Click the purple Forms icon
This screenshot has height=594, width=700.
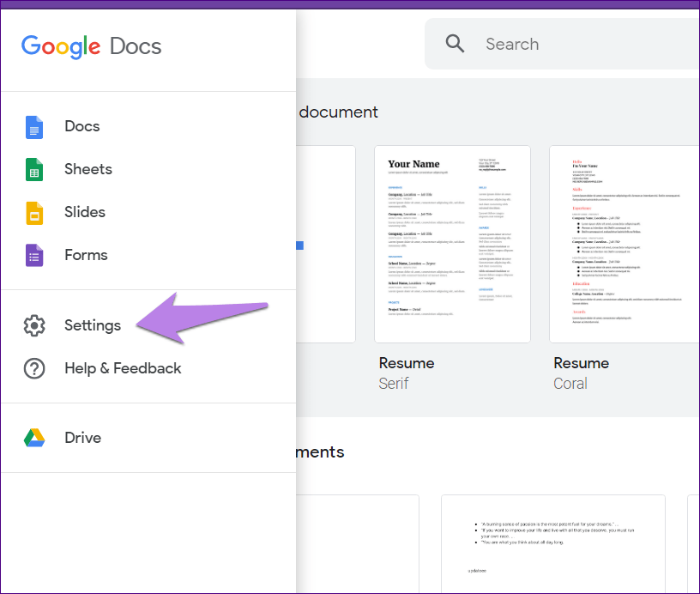[34, 256]
